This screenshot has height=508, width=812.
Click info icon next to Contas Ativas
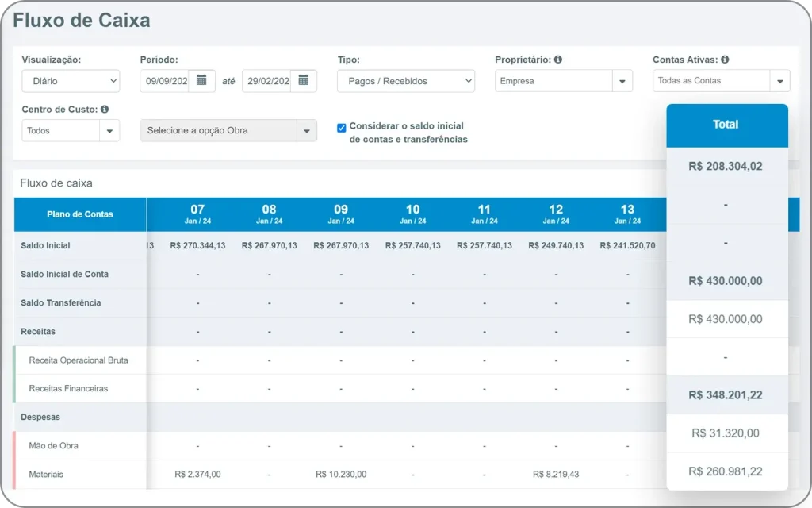[725, 60]
